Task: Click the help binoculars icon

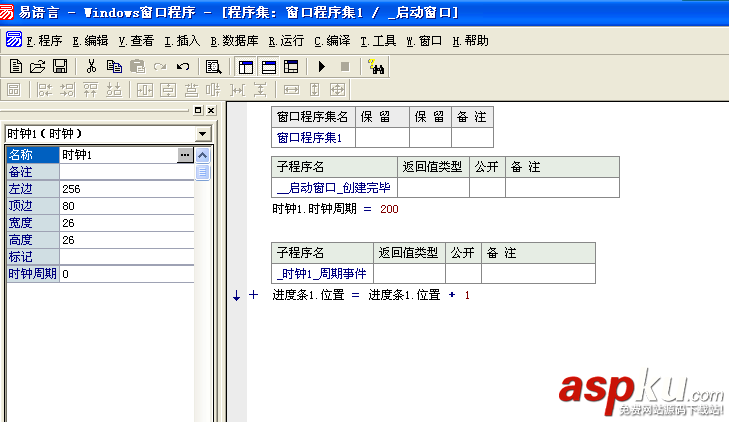Action: 376,67
